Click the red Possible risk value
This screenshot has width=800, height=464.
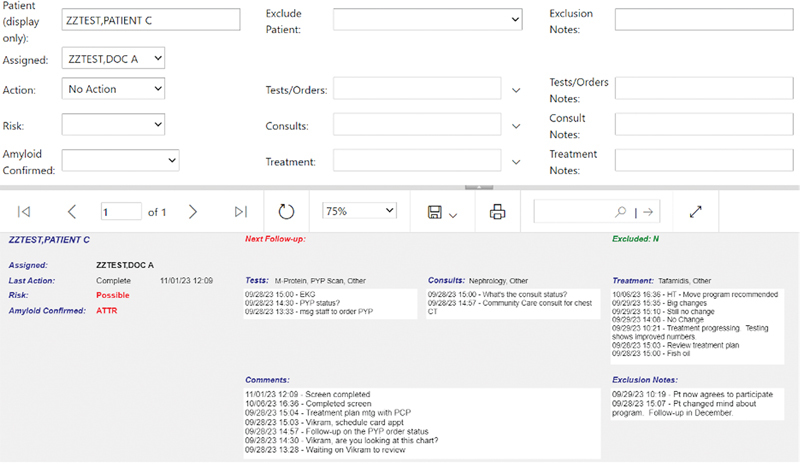[113, 295]
